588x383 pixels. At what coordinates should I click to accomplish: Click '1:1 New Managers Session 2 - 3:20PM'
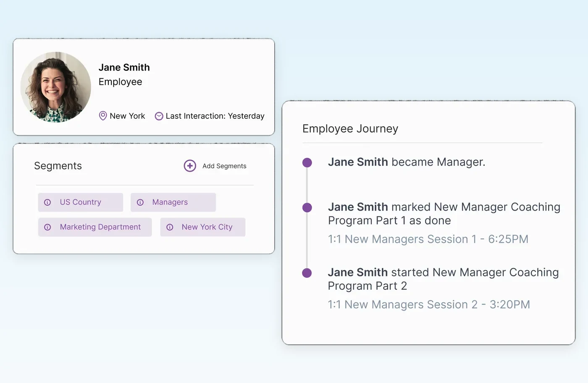click(429, 305)
